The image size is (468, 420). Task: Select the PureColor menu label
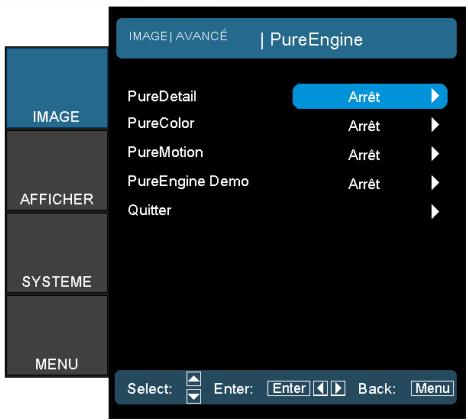(x=161, y=123)
